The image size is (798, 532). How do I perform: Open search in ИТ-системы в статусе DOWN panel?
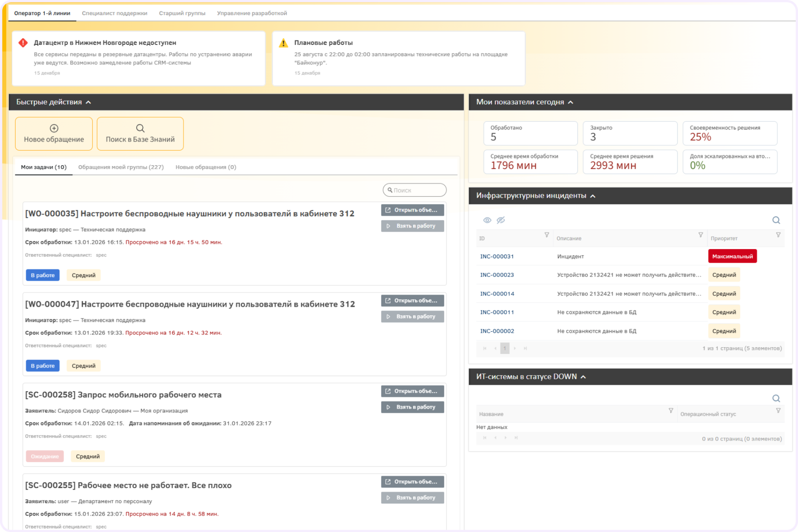(776, 398)
